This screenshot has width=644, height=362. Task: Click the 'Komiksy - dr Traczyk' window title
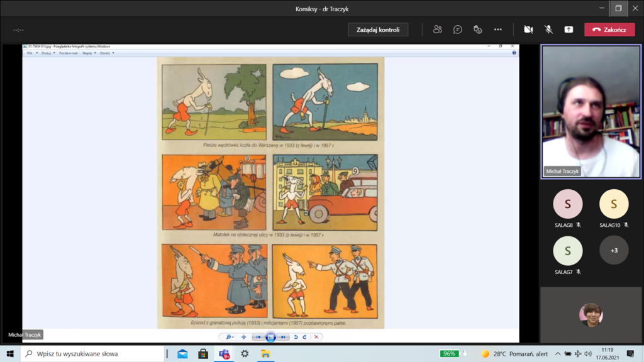click(322, 9)
